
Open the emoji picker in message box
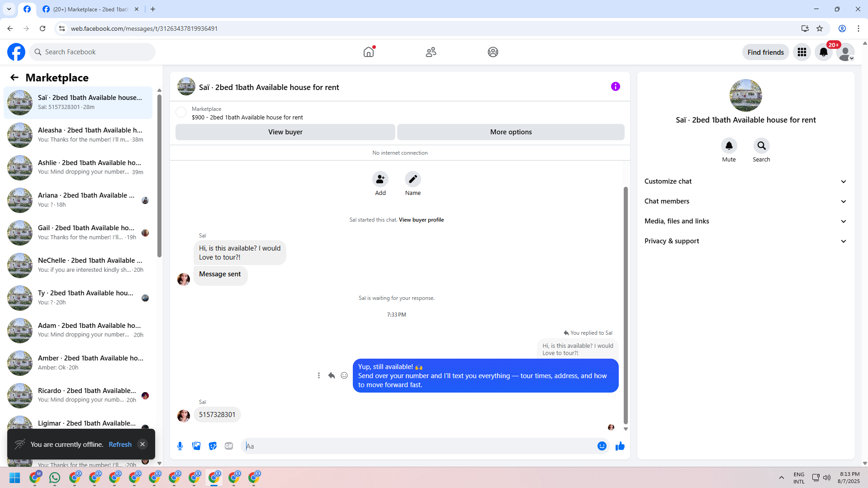coord(602,446)
